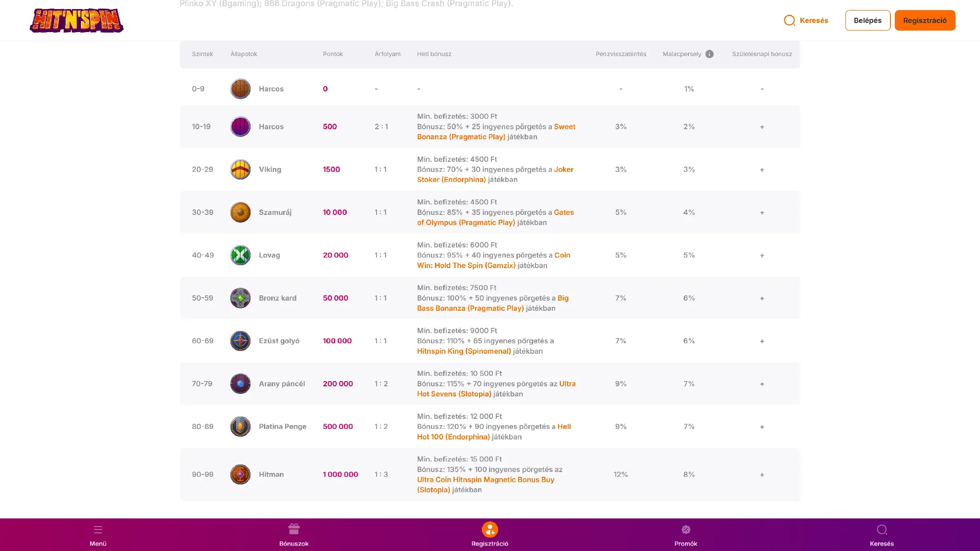The image size is (980, 551).
Task: Click the Pontok column header
Action: pyautogui.click(x=333, y=54)
